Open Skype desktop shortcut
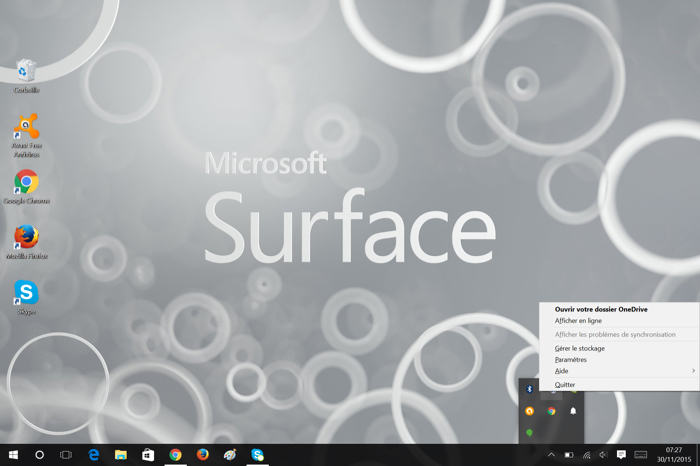700x466 pixels. [26, 292]
